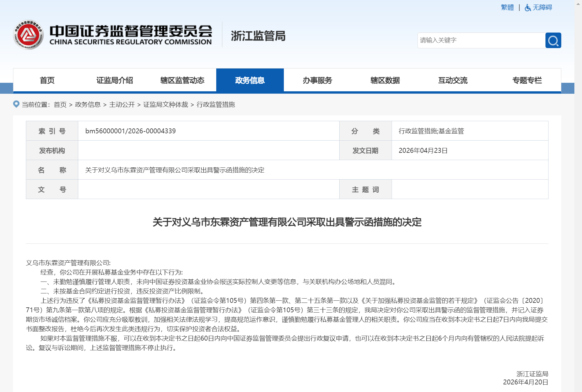Select the 证监局介绍 navigation tab

tap(115, 80)
